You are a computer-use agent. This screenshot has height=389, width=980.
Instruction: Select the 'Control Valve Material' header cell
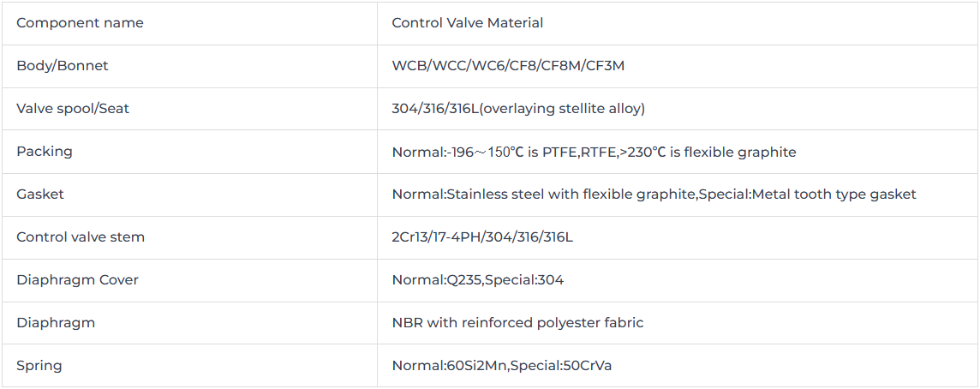678,23
